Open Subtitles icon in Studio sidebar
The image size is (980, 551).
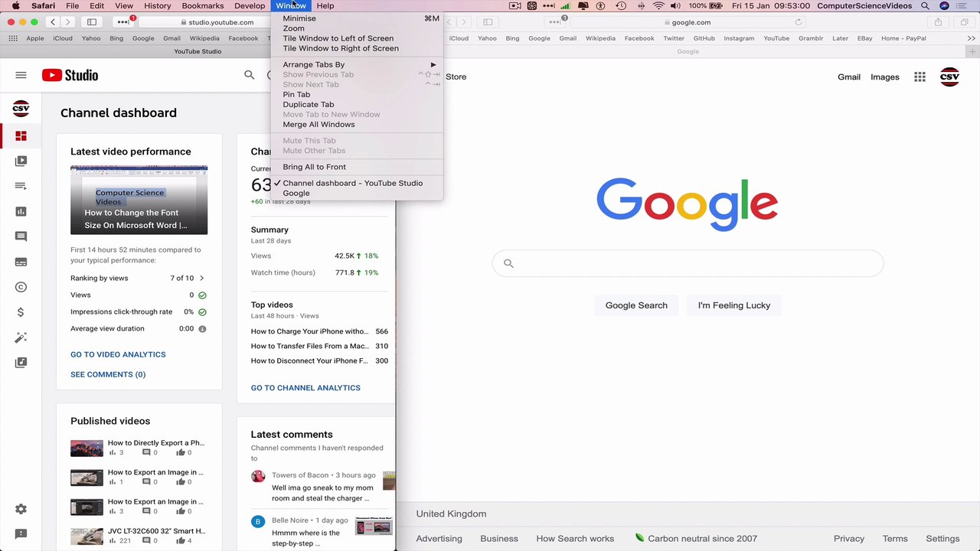point(21,262)
